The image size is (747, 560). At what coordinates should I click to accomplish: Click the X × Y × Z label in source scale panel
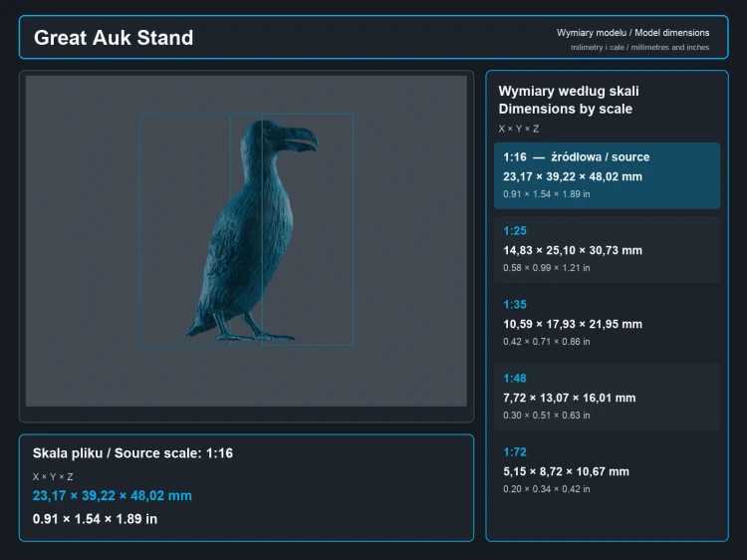click(53, 476)
